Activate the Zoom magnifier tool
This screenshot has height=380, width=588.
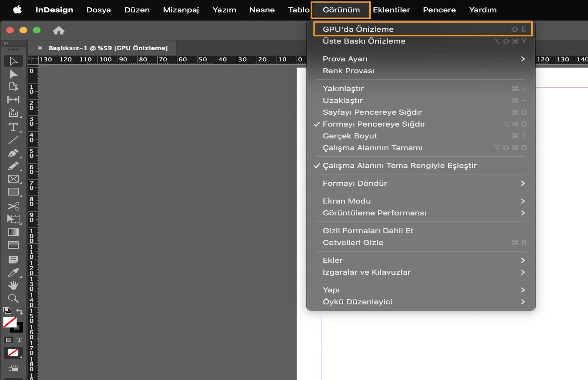pos(13,298)
